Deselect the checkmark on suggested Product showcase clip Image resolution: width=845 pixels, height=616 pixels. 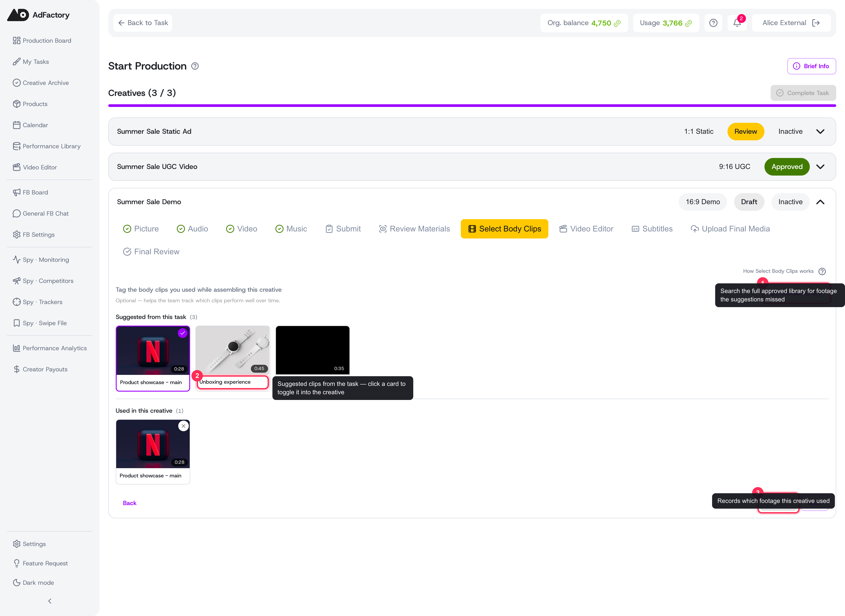click(182, 333)
